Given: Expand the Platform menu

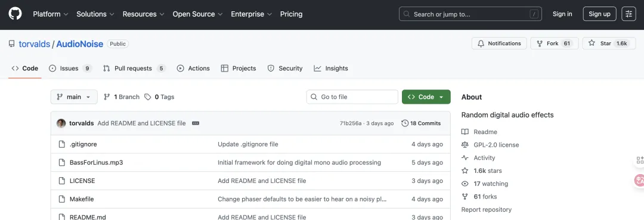Looking at the screenshot, I should point(50,14).
